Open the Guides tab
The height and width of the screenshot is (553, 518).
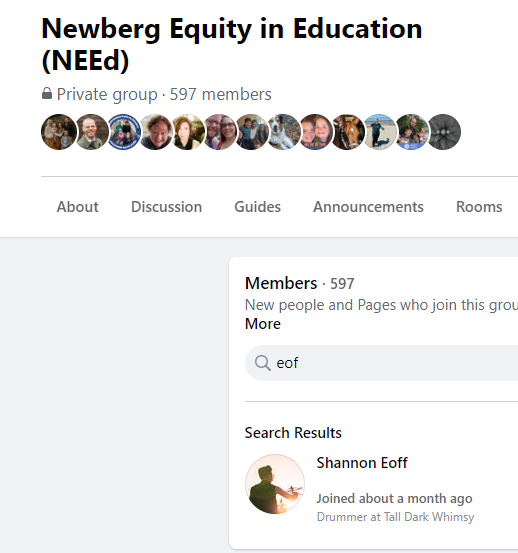tap(257, 207)
